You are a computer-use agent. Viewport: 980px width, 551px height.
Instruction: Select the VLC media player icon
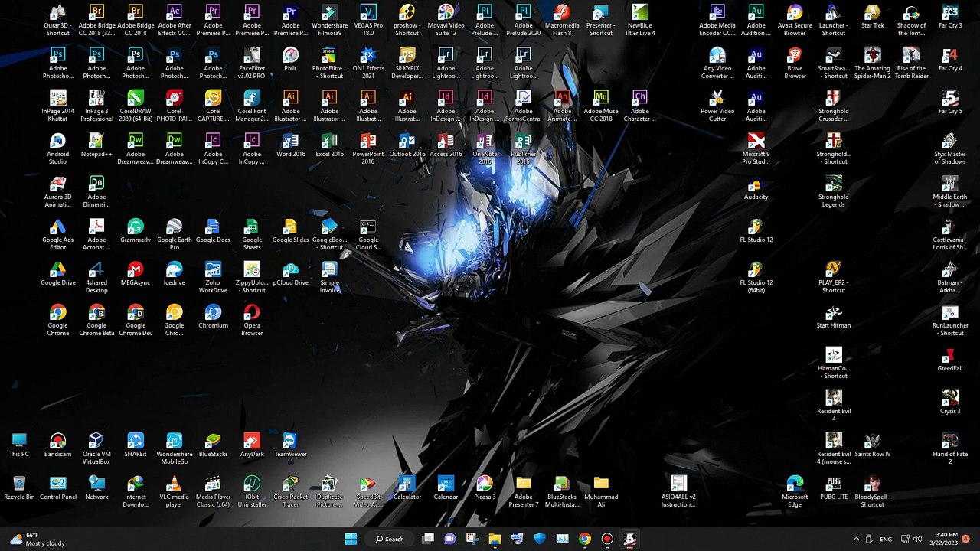[175, 491]
